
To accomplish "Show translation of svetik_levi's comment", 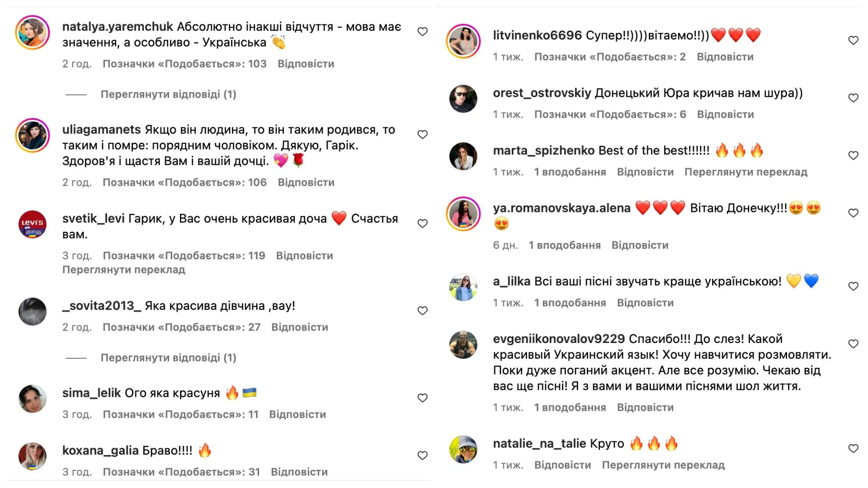I will (x=123, y=270).
